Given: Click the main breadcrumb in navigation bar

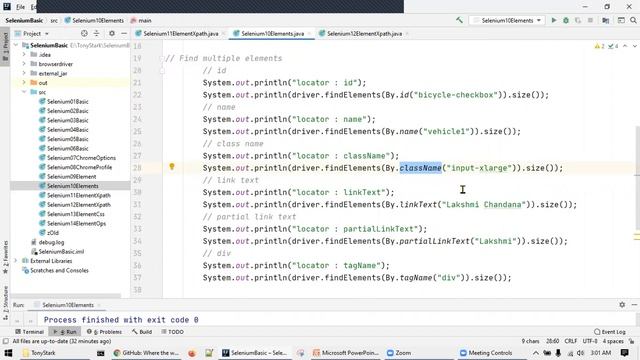Looking at the screenshot, I should [144, 20].
